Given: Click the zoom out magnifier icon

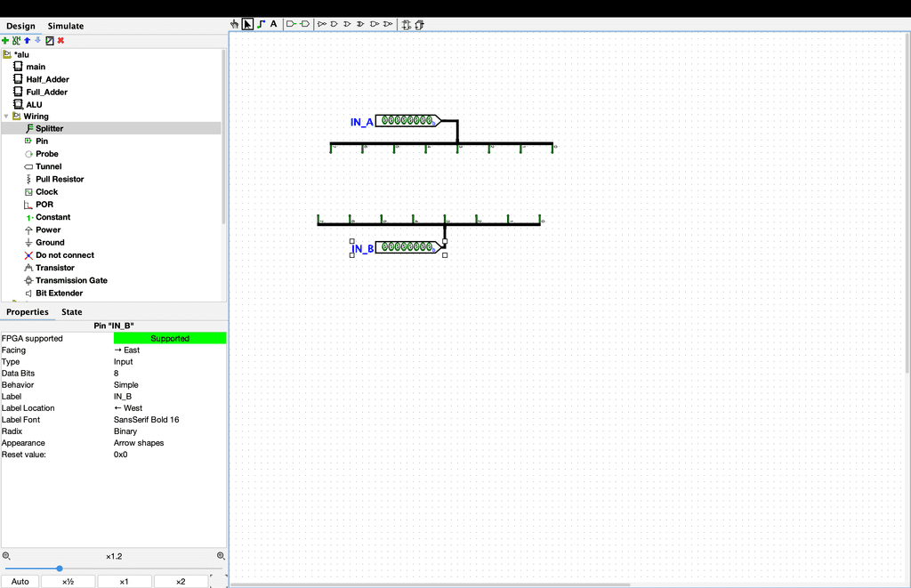Looking at the screenshot, I should (x=6, y=556).
